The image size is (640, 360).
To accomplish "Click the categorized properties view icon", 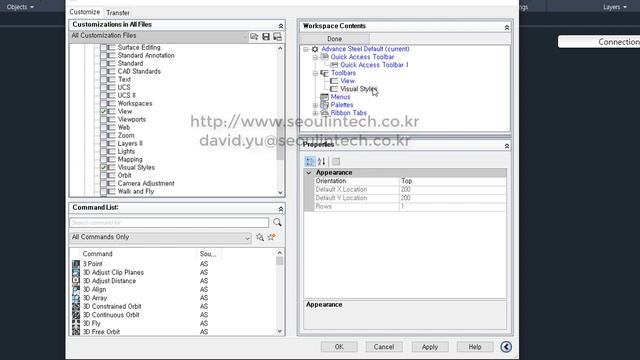I will pos(310,161).
